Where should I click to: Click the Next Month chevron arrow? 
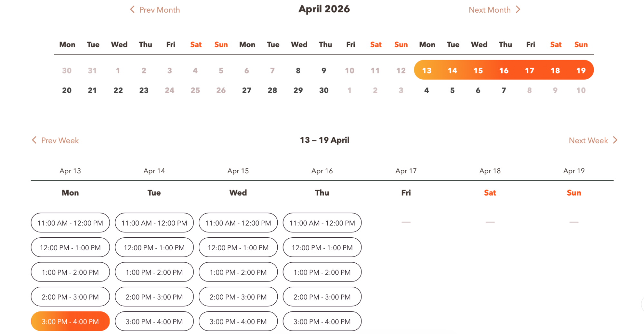[518, 9]
